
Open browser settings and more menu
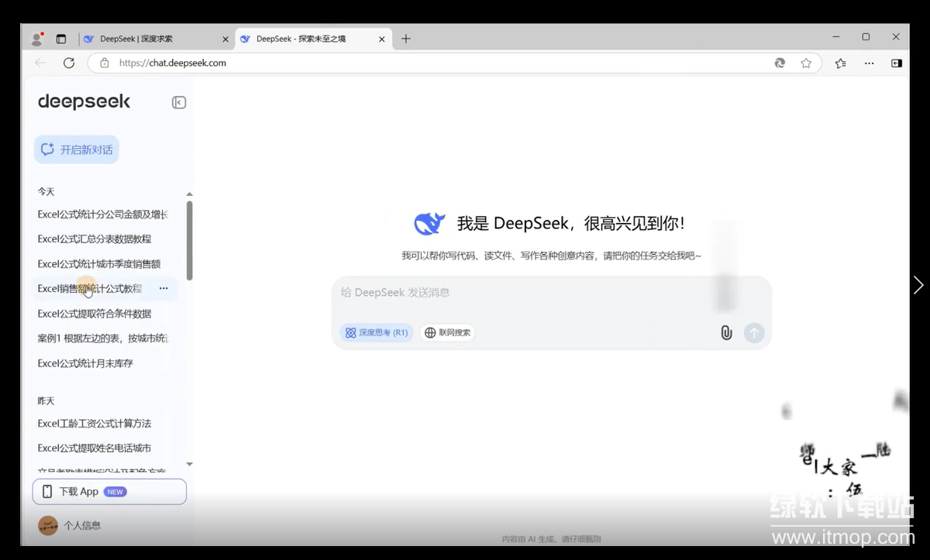point(869,63)
